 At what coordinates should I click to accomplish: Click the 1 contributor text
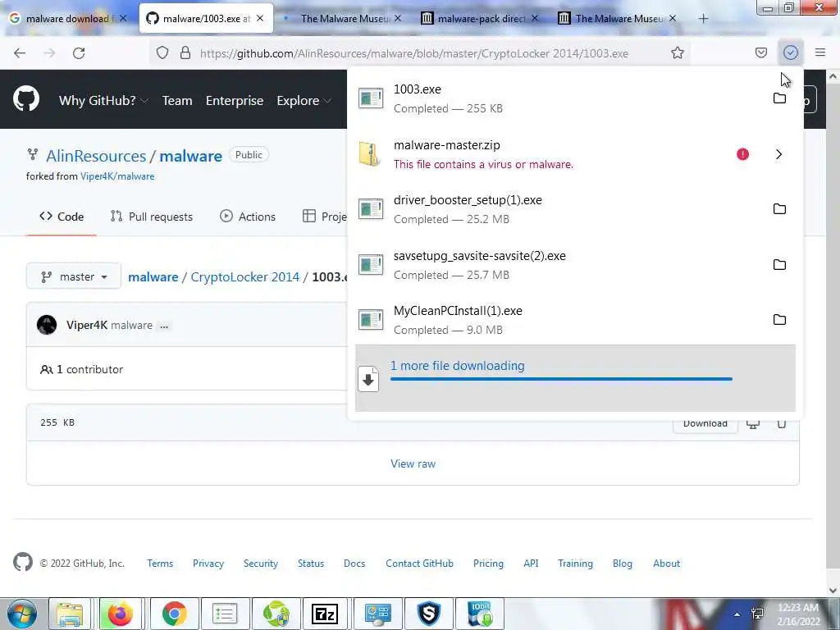[x=89, y=369]
